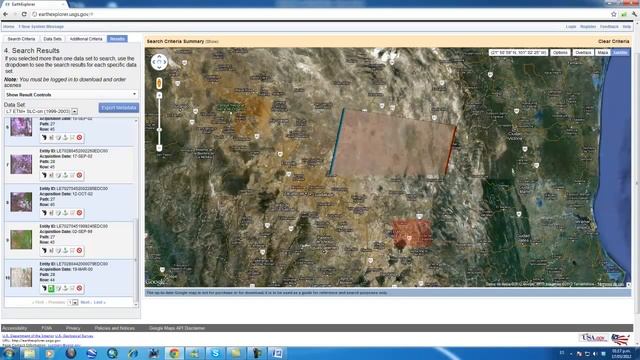The height and width of the screenshot is (360, 640).
Task: Zoom in with the map plus button
Action: coord(159,95)
